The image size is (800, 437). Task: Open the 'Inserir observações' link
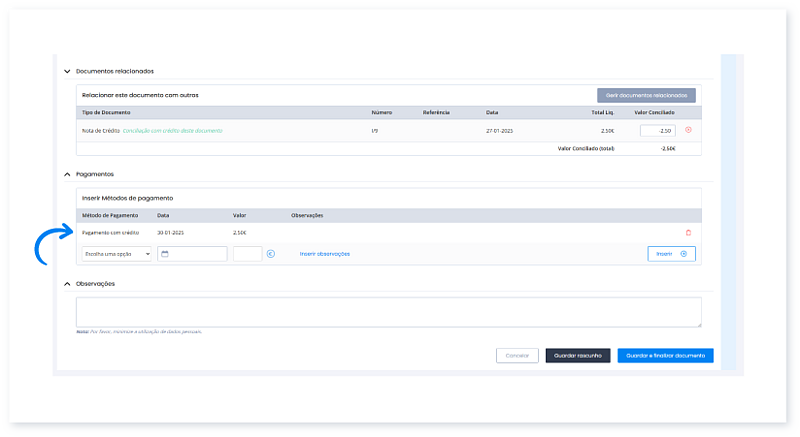pyautogui.click(x=325, y=254)
